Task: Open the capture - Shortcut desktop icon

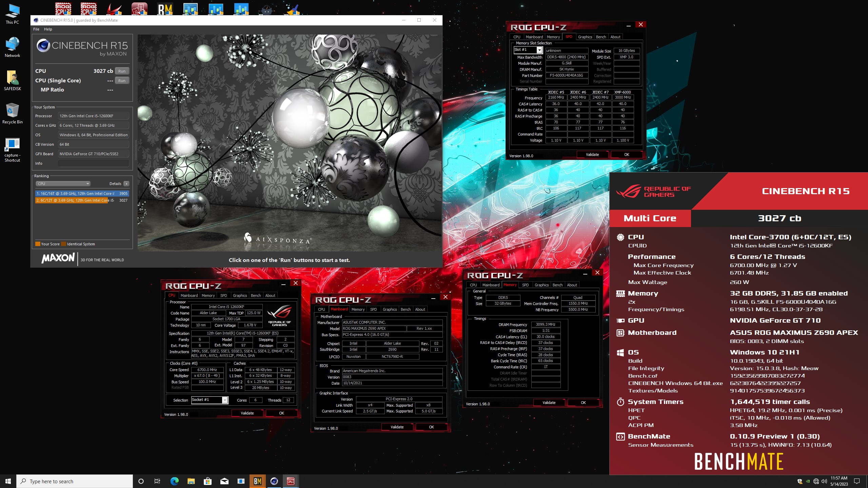Action: (13, 149)
